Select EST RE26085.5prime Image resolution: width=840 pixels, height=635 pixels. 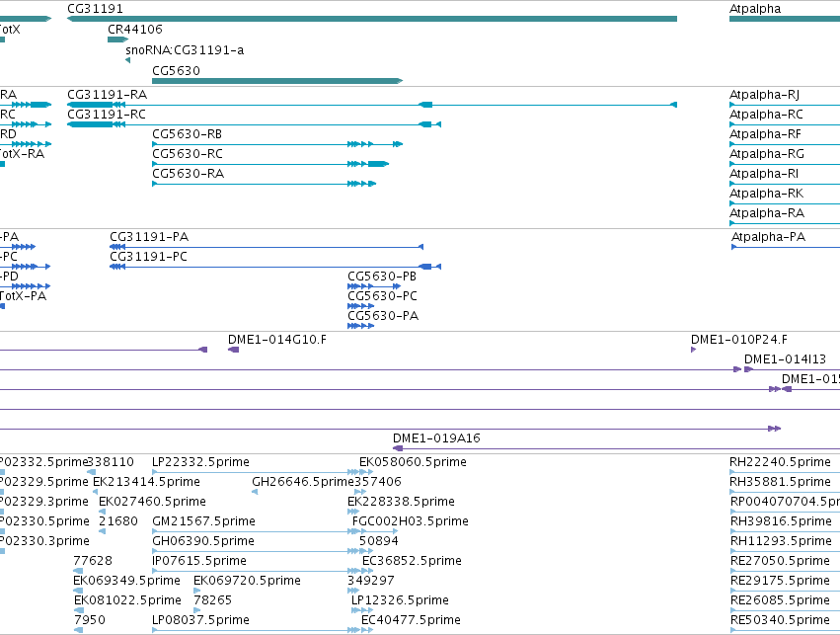coord(780,601)
